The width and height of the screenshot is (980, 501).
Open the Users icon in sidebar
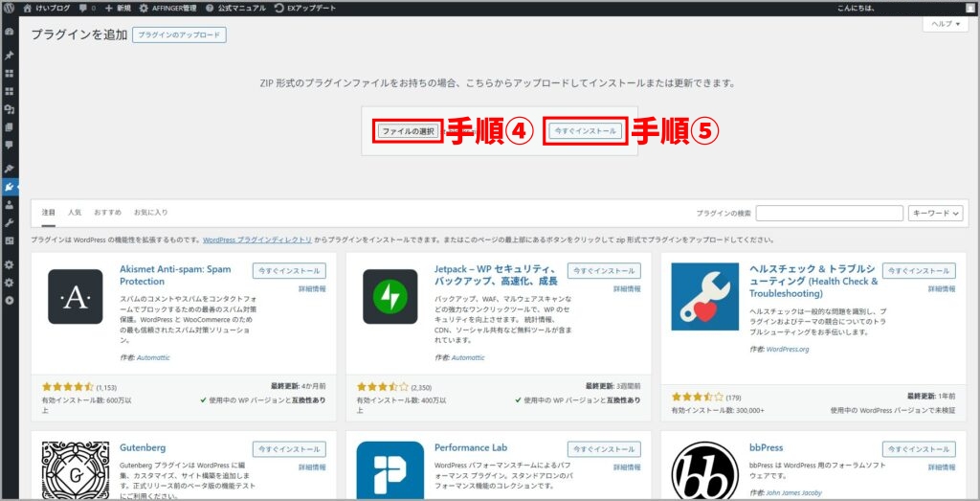(10, 205)
